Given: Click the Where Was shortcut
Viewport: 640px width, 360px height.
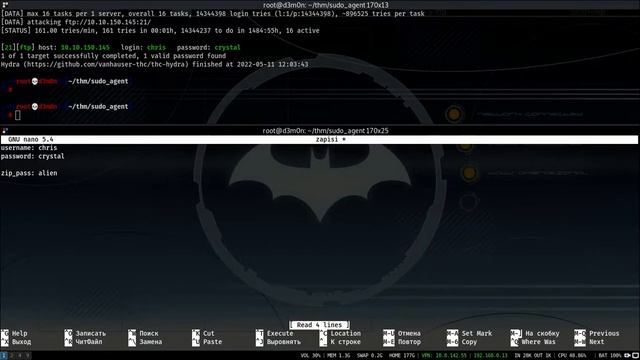Looking at the screenshot, I should coord(533,342).
